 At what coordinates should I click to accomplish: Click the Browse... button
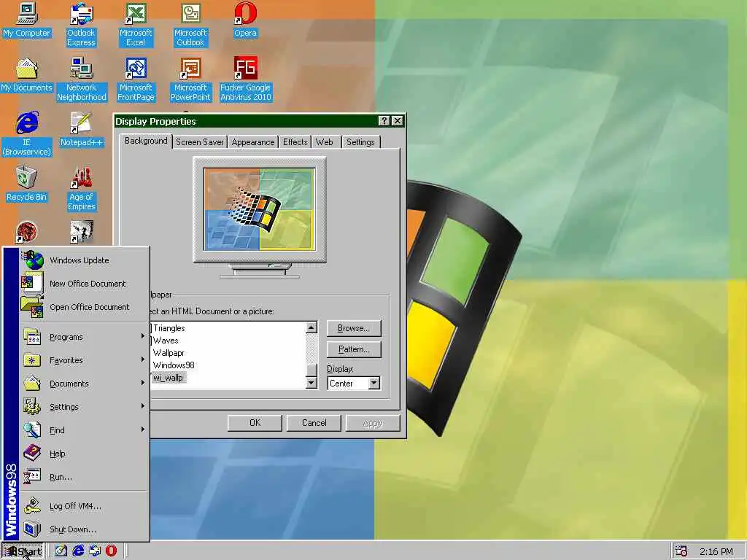coord(354,328)
